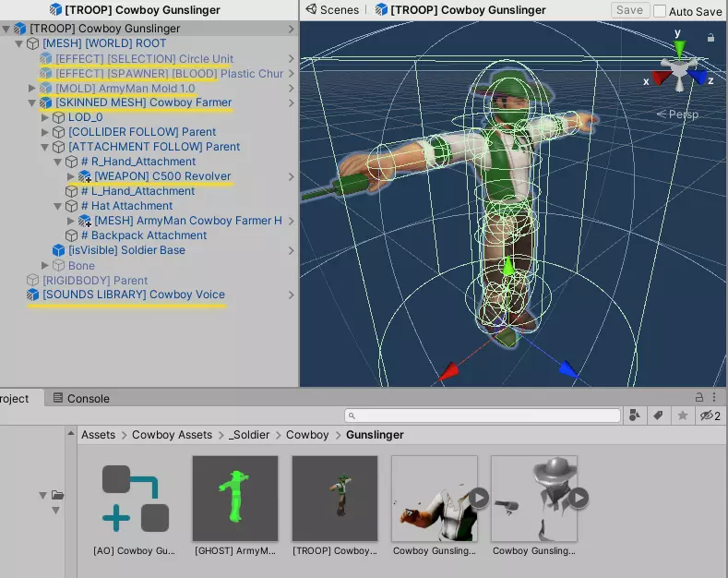Toggle the Auto Save checkbox
The height and width of the screenshot is (578, 728).
(x=660, y=11)
